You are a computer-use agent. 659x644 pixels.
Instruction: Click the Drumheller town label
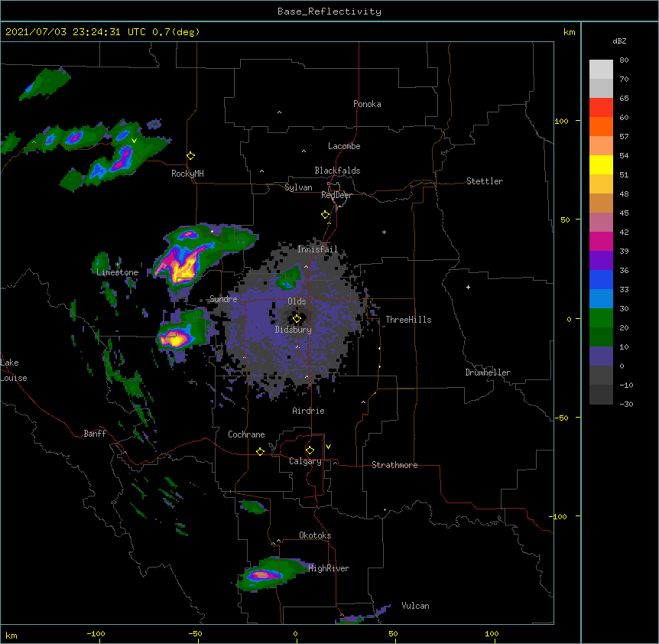[488, 372]
